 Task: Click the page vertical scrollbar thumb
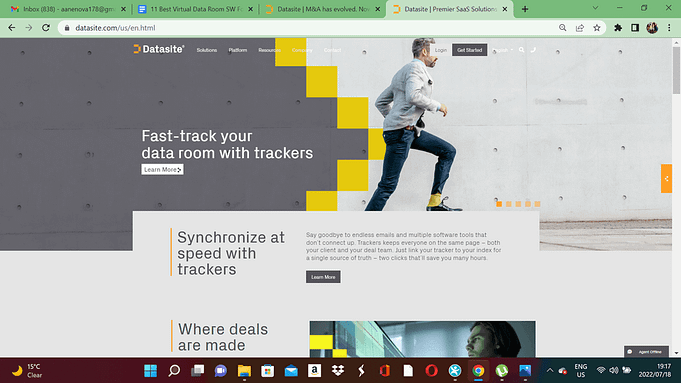676,69
